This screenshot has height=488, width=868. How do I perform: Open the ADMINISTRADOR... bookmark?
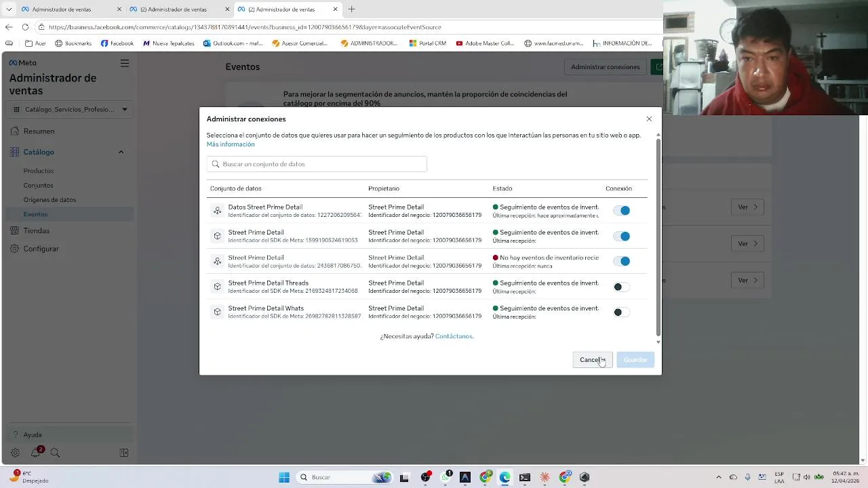coord(369,43)
